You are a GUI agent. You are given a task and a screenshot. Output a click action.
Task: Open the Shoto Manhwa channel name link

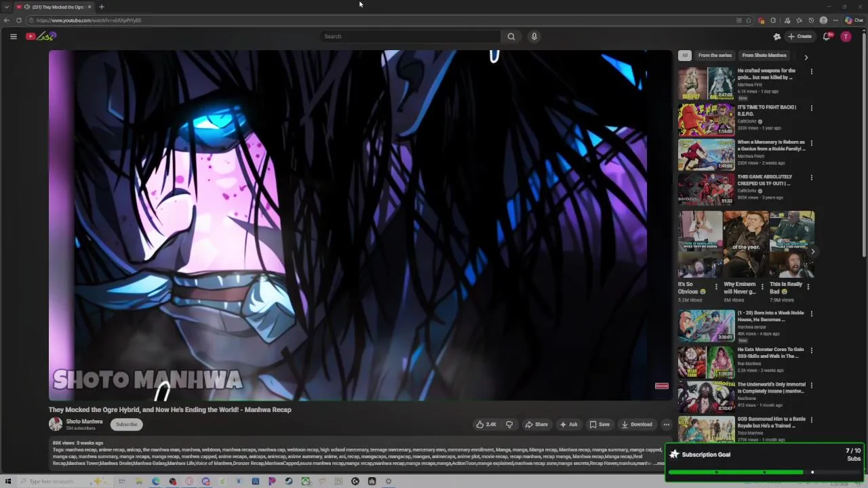click(x=84, y=422)
